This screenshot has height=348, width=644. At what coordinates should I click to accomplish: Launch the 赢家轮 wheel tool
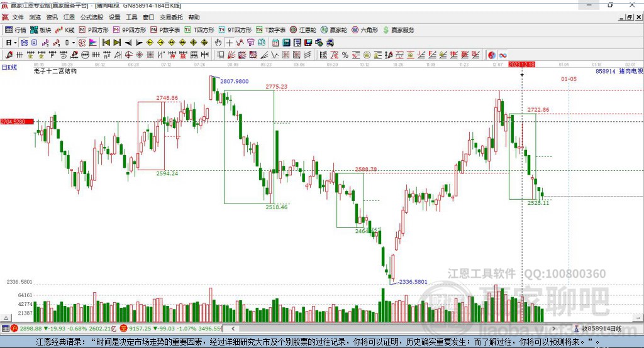coord(333,30)
